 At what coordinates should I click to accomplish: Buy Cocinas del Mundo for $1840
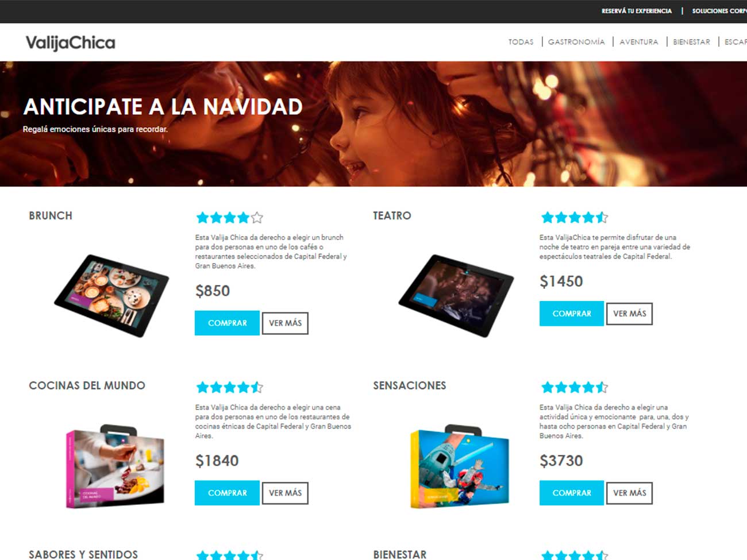tap(227, 493)
